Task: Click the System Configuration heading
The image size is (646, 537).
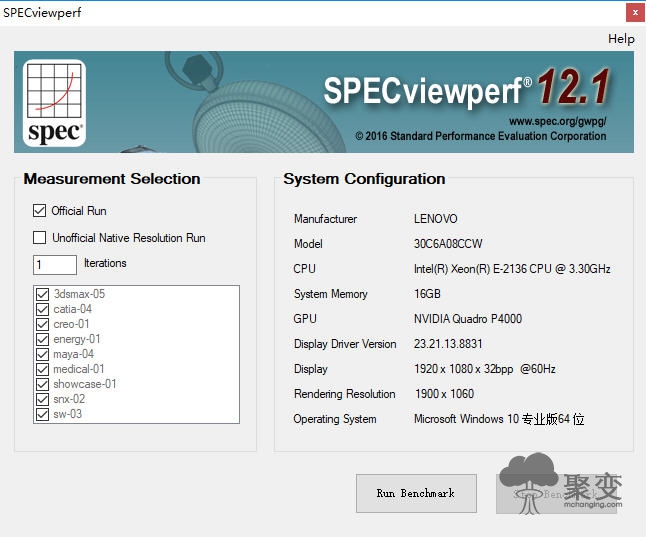Action: (x=364, y=179)
